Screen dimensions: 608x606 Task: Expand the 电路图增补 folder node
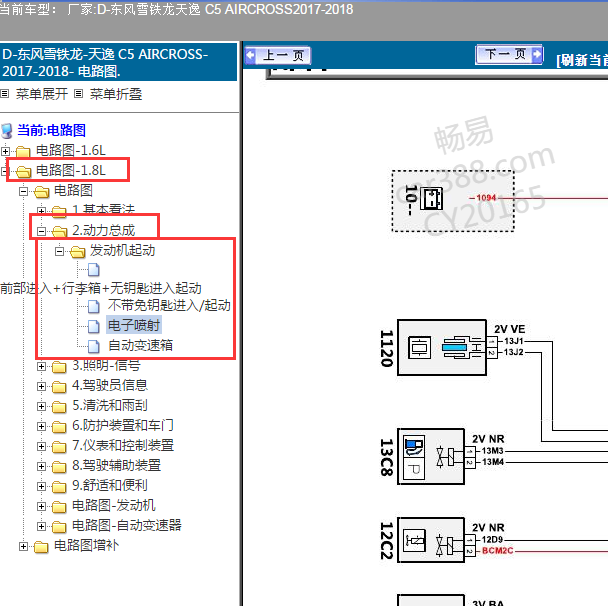[24, 547]
